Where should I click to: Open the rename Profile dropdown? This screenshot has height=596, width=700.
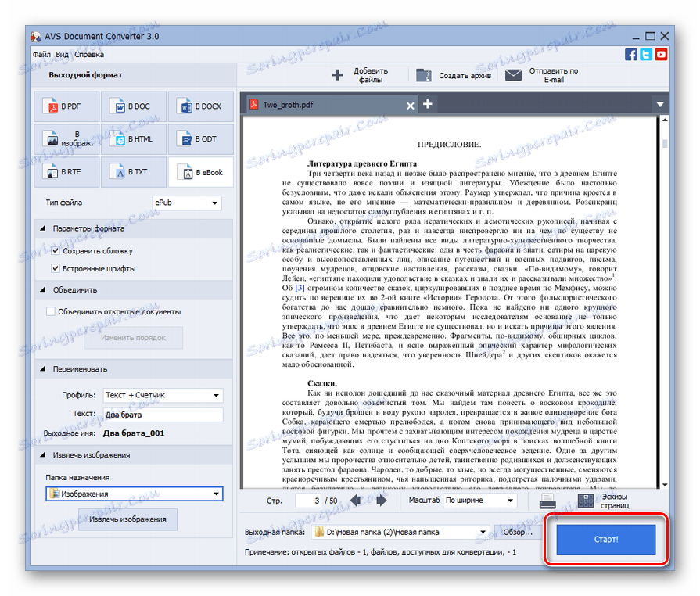[x=163, y=395]
